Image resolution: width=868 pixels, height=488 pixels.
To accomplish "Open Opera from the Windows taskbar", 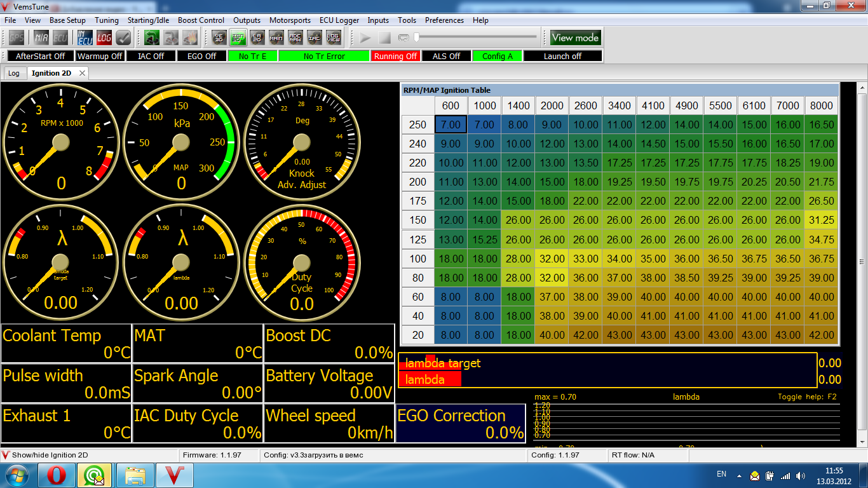I will [57, 475].
